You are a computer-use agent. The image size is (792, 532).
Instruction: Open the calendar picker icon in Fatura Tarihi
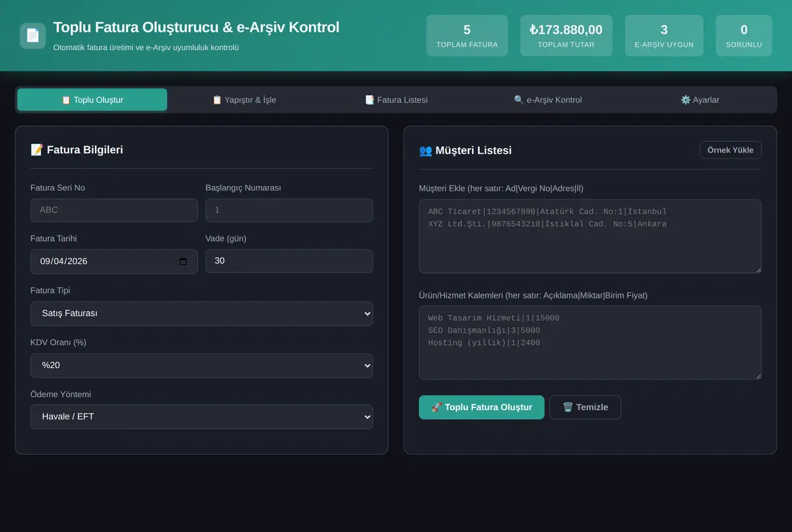click(x=183, y=261)
